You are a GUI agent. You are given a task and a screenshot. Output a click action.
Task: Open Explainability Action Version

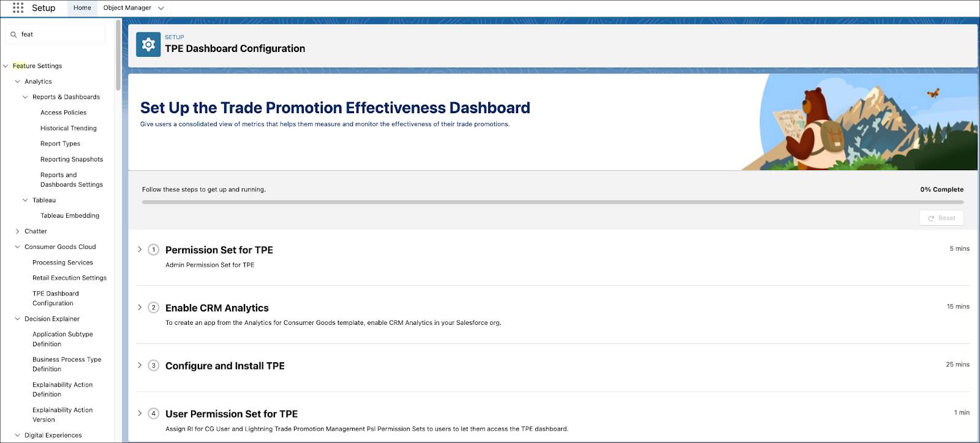[x=62, y=415]
